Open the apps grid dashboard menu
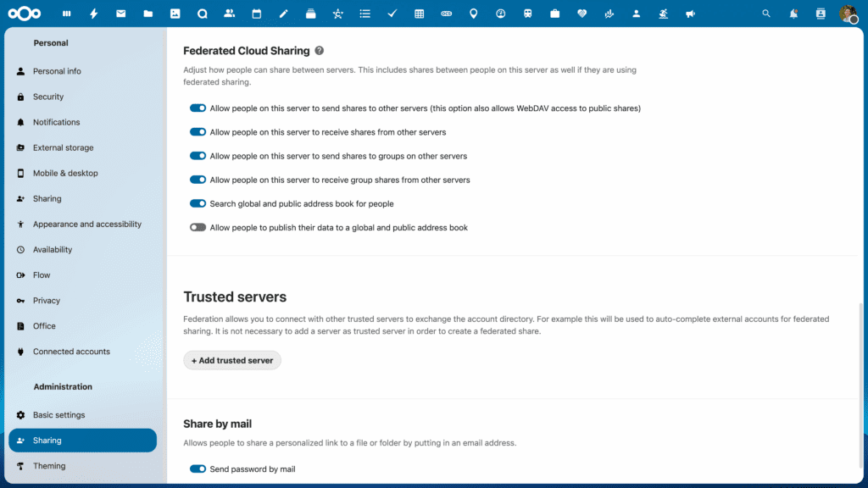868x488 pixels. point(66,13)
